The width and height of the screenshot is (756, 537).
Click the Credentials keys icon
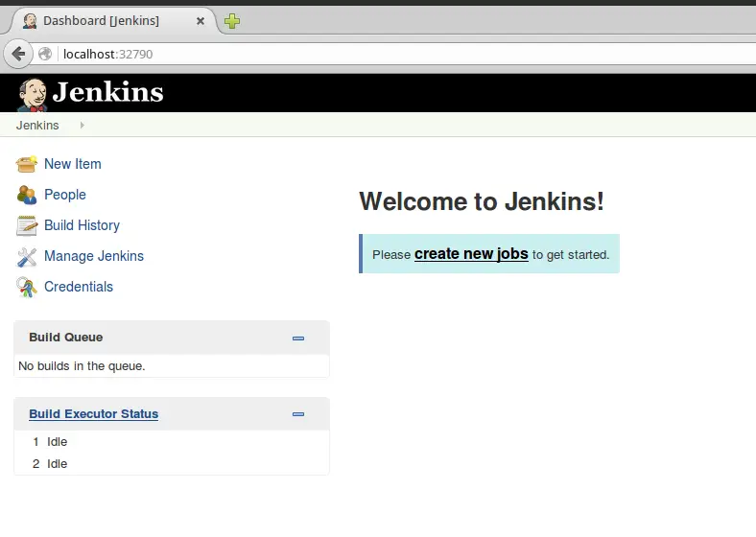click(x=27, y=288)
